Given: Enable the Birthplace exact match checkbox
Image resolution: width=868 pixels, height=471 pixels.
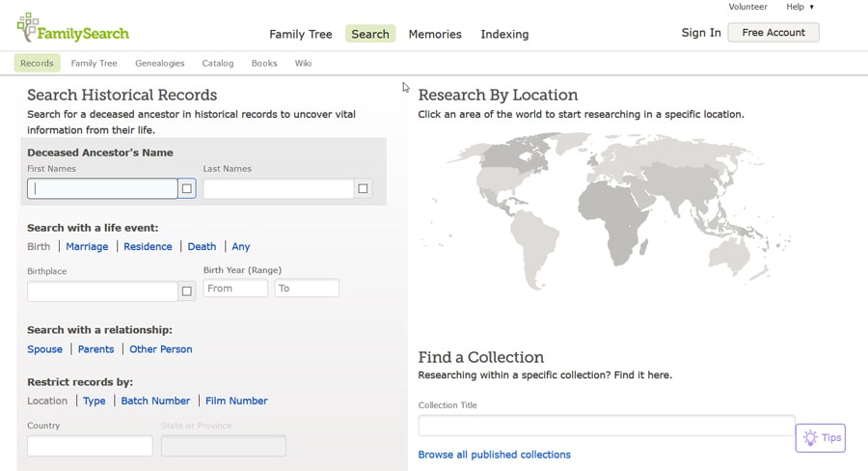Looking at the screenshot, I should point(187,291).
